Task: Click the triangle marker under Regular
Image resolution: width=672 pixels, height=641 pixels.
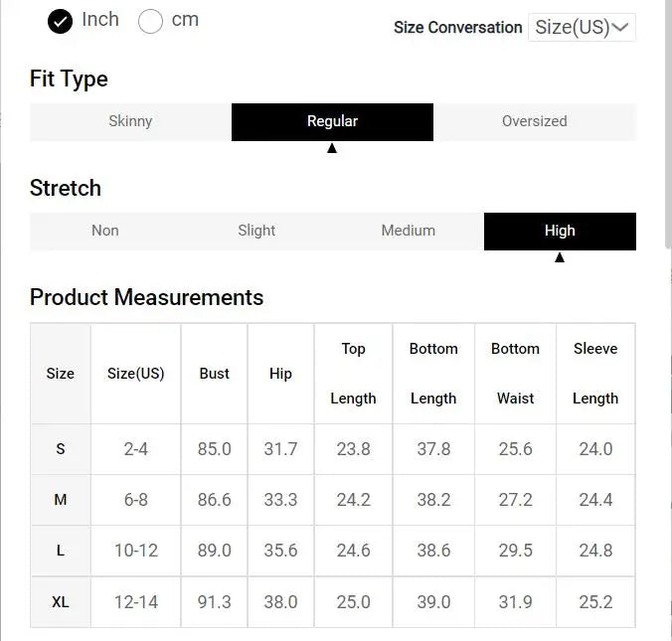Action: (x=332, y=148)
